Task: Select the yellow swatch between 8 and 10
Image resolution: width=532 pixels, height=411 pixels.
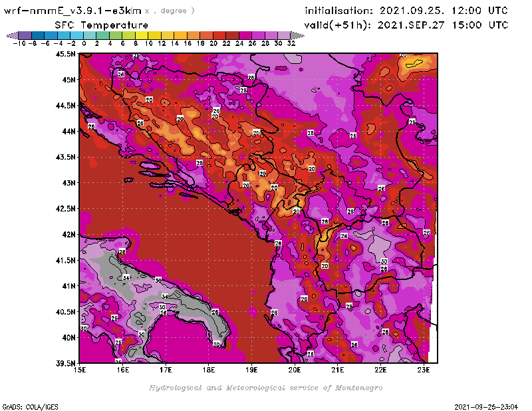Action: (x=142, y=36)
